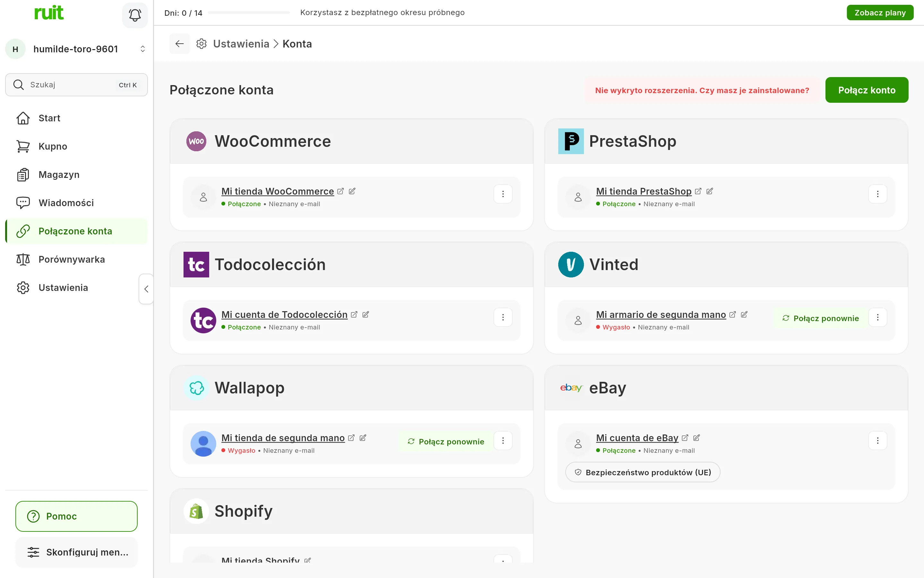Edit name of Mi tienda PrestaShop

pyautogui.click(x=709, y=191)
